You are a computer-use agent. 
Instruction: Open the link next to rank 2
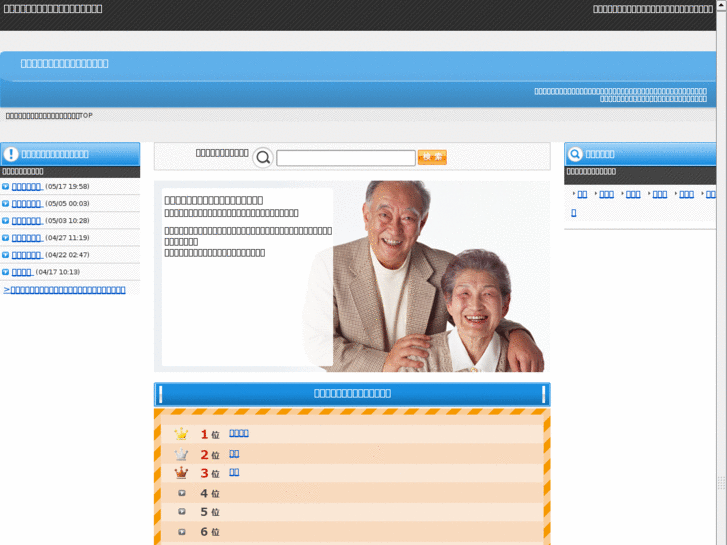point(234,454)
